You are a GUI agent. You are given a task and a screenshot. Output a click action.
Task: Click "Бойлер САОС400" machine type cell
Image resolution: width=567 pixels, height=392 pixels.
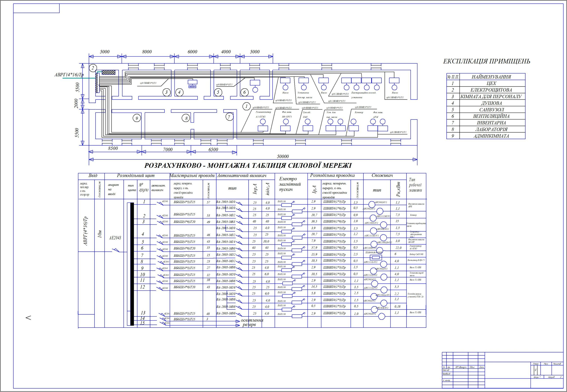416,254
